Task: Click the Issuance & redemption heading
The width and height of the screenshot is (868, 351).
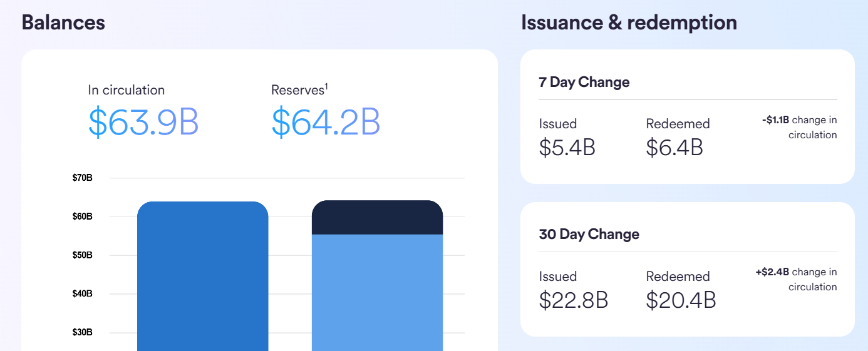Action: point(629,23)
